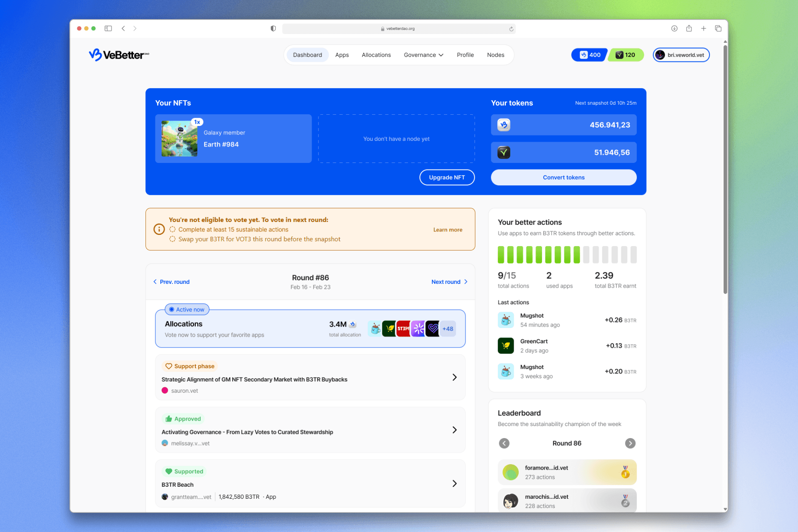
Task: Click the Learn more link
Action: pyautogui.click(x=448, y=230)
